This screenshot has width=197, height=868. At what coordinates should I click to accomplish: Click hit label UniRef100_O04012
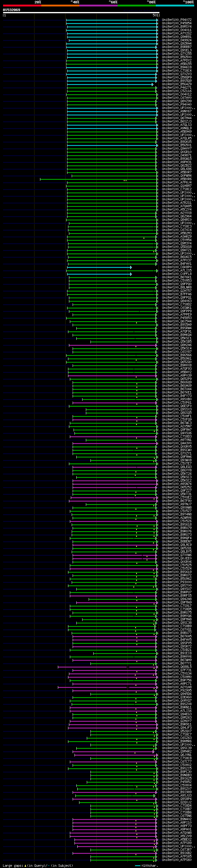177,94
